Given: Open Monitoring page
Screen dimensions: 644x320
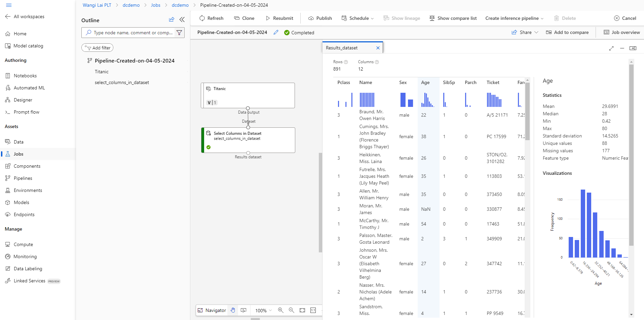Looking at the screenshot, I should coord(21,256).
